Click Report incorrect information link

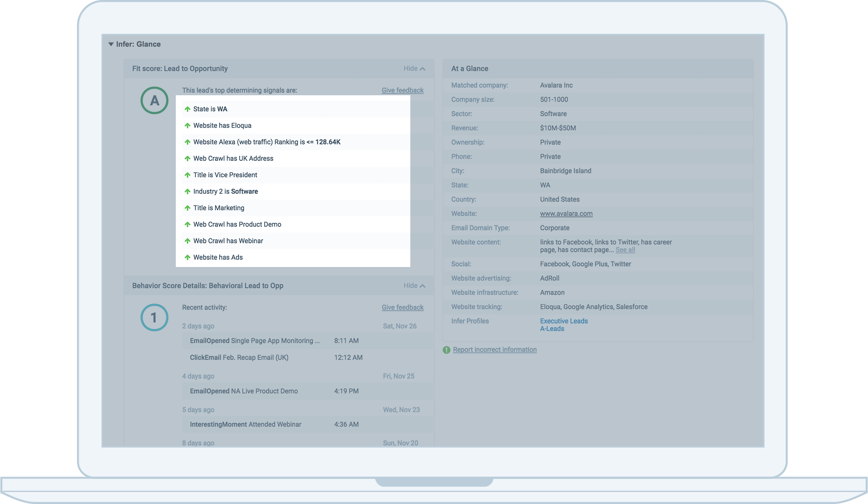(495, 350)
